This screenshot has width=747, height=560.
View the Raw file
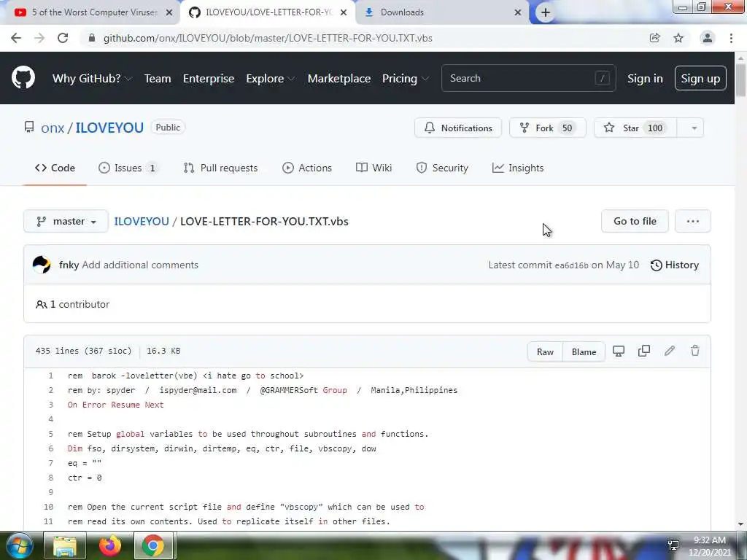coord(545,352)
